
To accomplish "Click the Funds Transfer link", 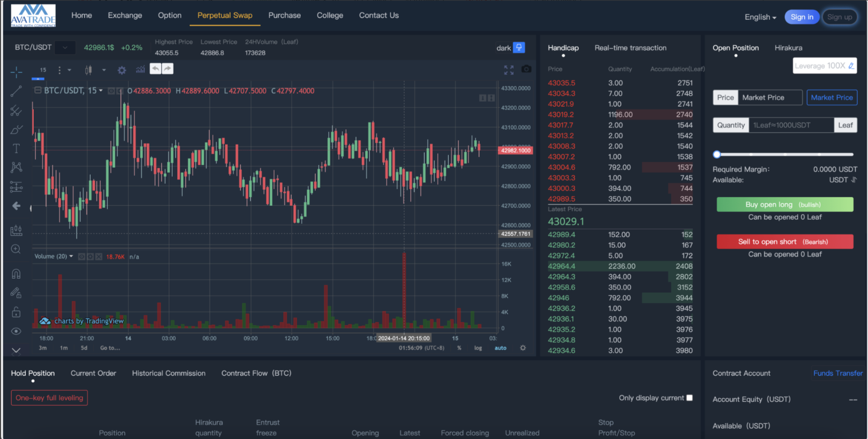I will click(837, 374).
